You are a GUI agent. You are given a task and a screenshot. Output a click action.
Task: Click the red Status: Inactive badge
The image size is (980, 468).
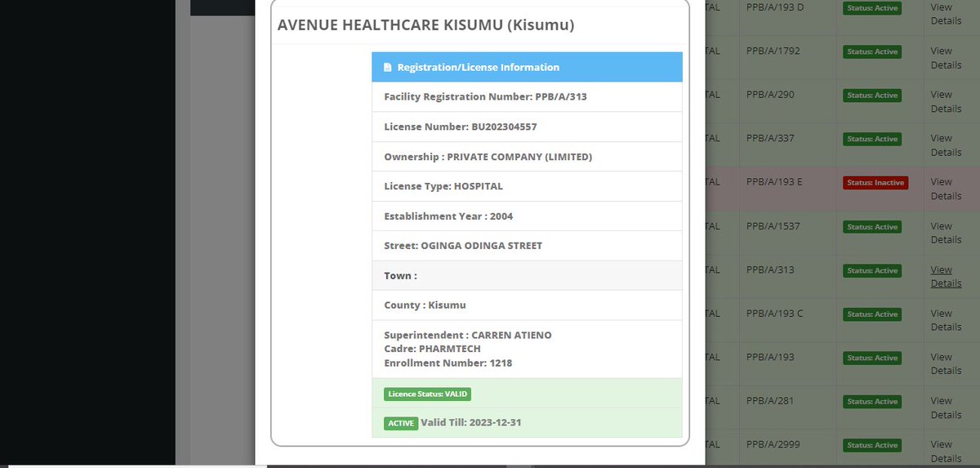tap(876, 183)
